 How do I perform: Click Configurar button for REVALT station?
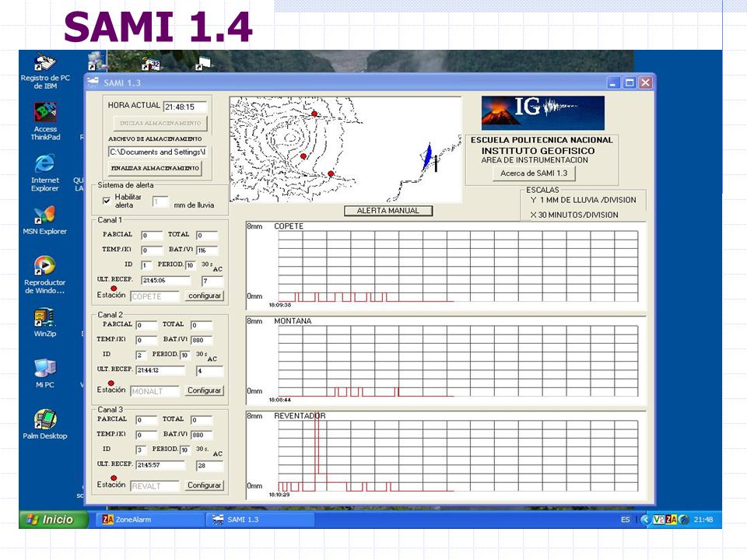pos(204,485)
